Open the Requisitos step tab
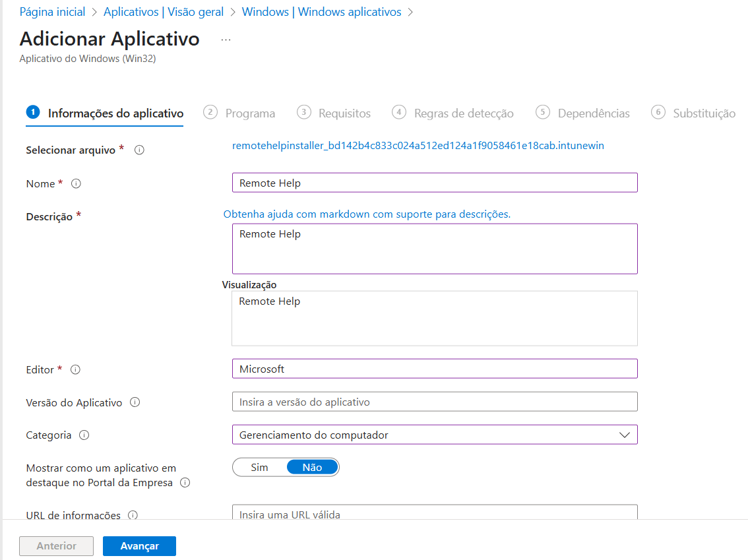 pos(334,113)
